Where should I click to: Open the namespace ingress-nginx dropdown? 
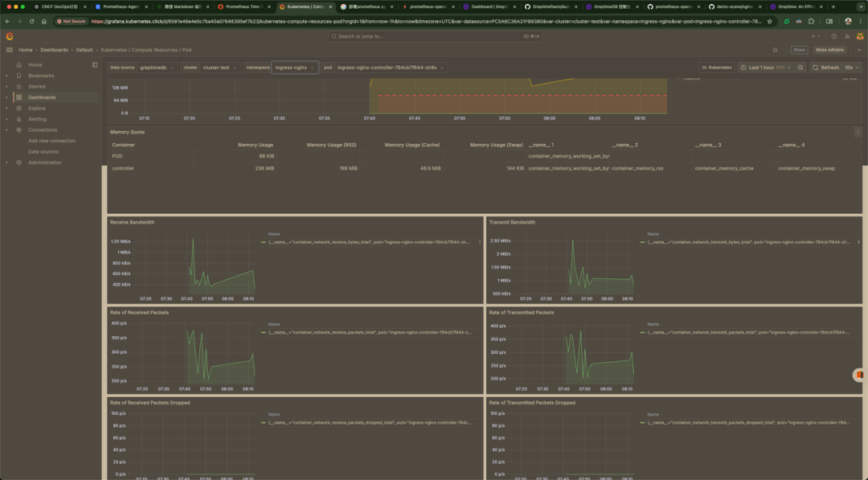295,68
